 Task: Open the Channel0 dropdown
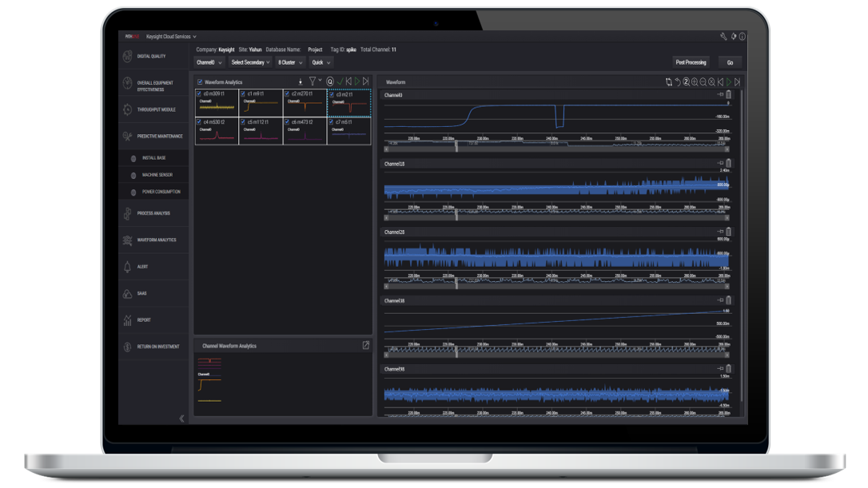(209, 62)
